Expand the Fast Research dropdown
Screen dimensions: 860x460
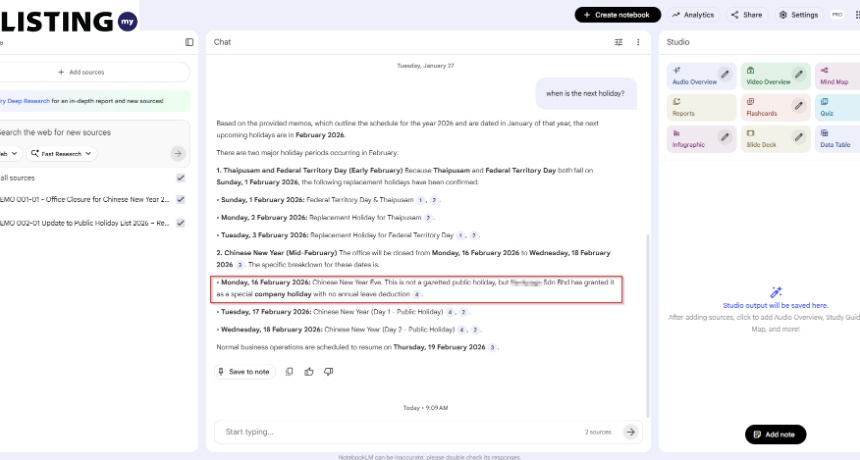(x=61, y=154)
